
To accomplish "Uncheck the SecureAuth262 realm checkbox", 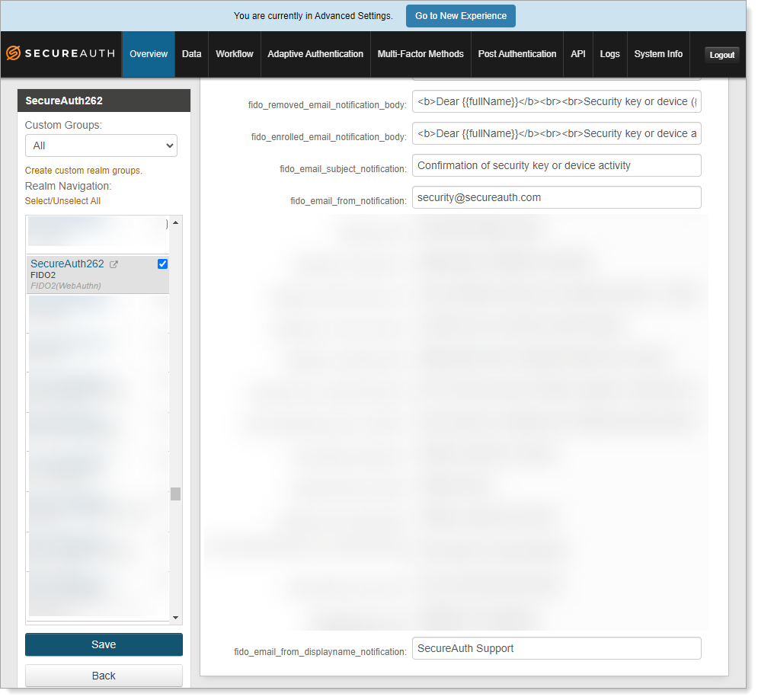I will 162,264.
